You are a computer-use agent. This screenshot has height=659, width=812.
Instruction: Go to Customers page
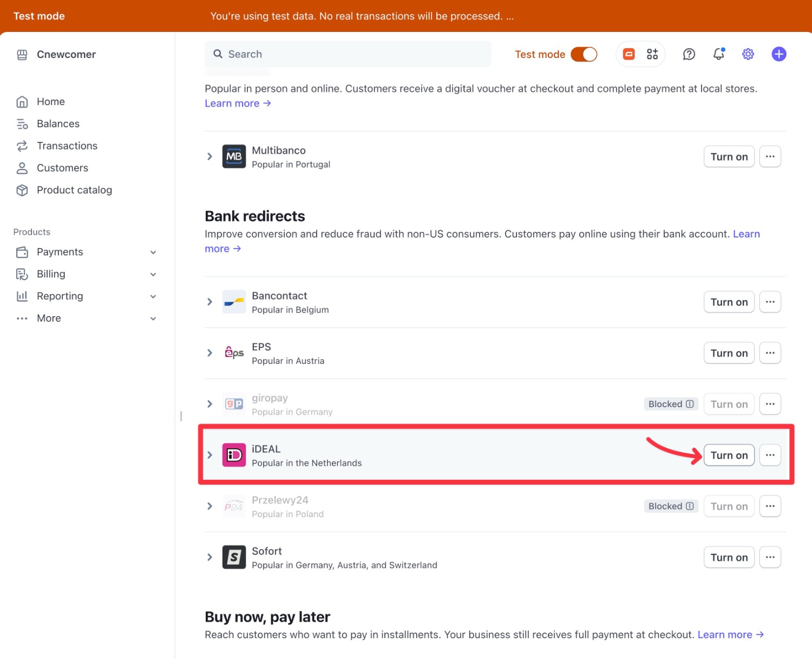(x=62, y=168)
